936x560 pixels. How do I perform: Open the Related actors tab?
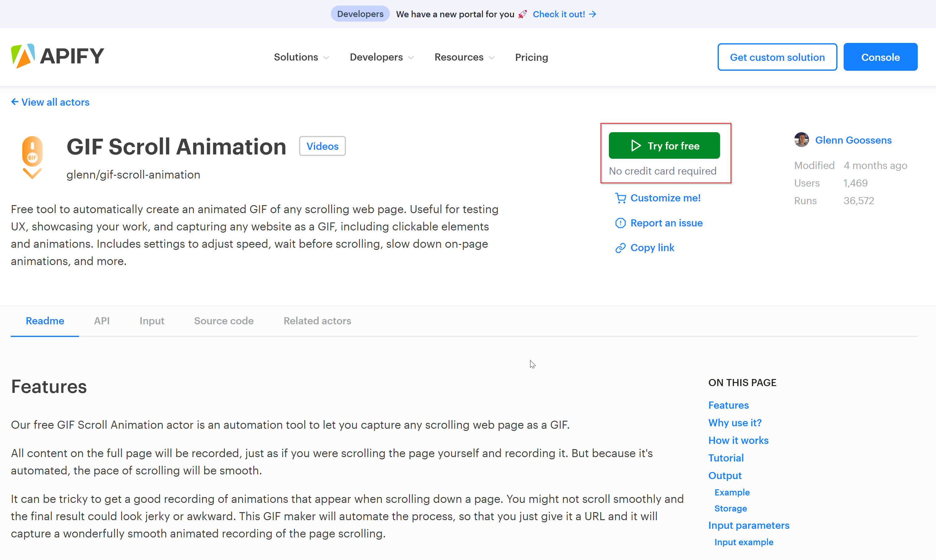pos(318,321)
